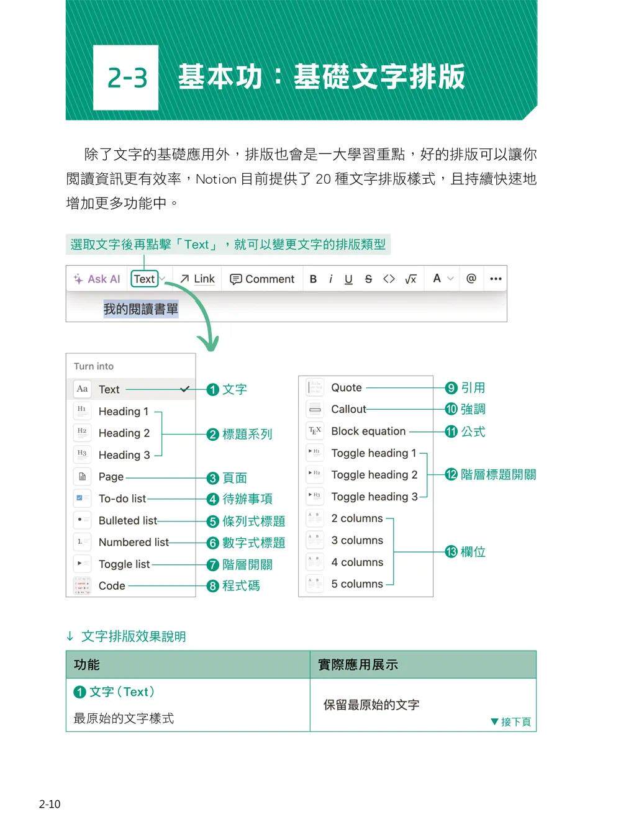
Task: Select the Quote option
Action: (366, 387)
